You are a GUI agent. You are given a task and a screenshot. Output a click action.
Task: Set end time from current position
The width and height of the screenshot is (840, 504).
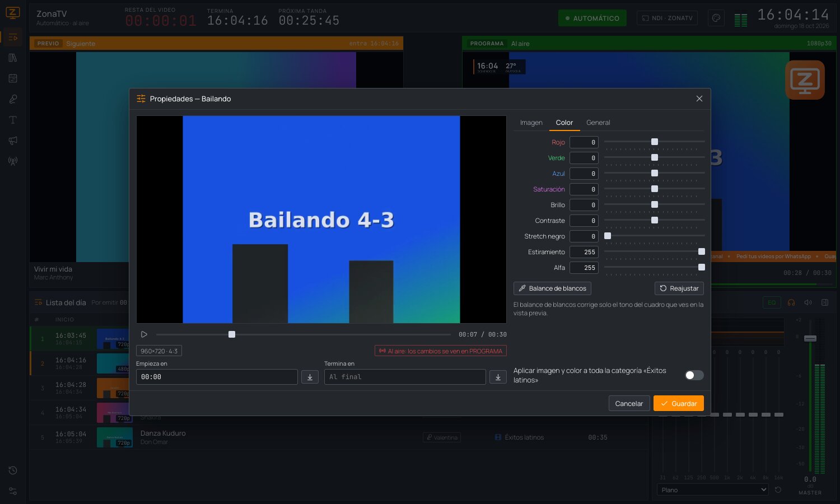(498, 377)
